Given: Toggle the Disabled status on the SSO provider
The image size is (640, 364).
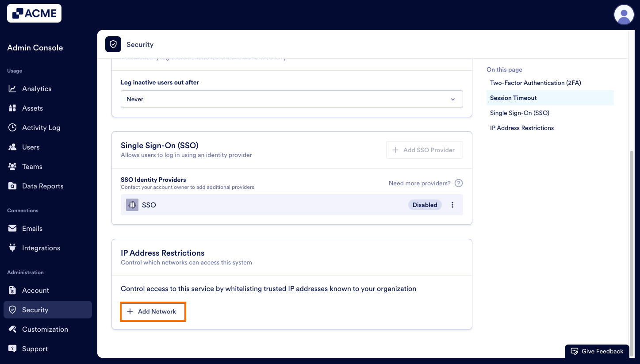Looking at the screenshot, I should (x=425, y=205).
